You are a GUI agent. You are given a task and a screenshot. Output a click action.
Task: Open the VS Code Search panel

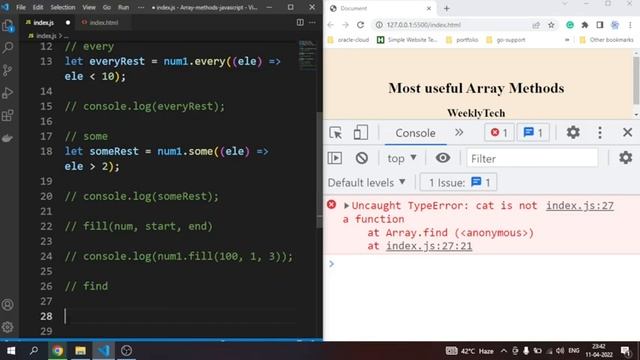[x=8, y=48]
